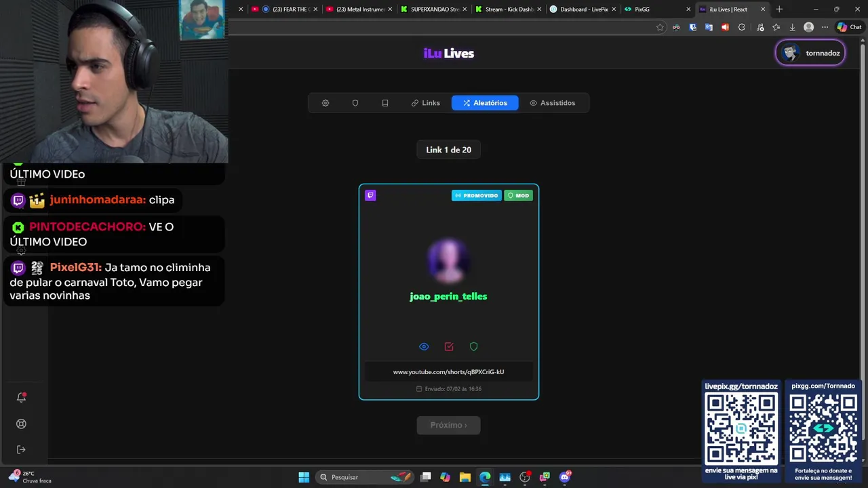Open a new browser tab
Image resolution: width=868 pixels, height=488 pixels.
coord(779,9)
